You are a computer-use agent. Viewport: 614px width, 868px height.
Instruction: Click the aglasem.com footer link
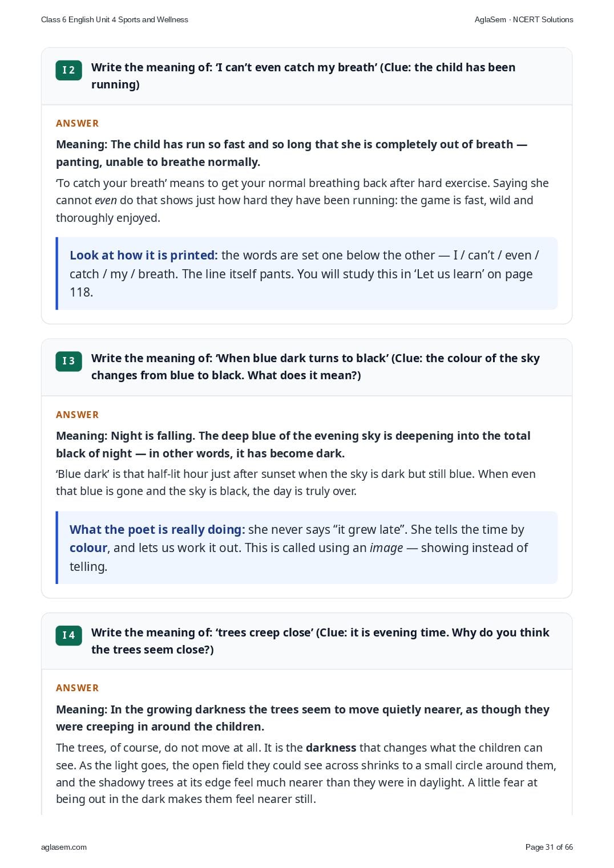[x=64, y=847]
